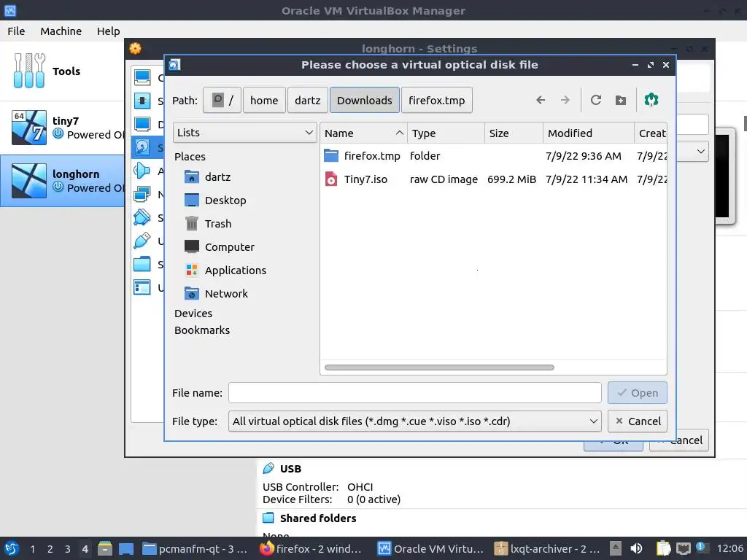Go forward in file dialog history
747x560 pixels.
(x=565, y=100)
